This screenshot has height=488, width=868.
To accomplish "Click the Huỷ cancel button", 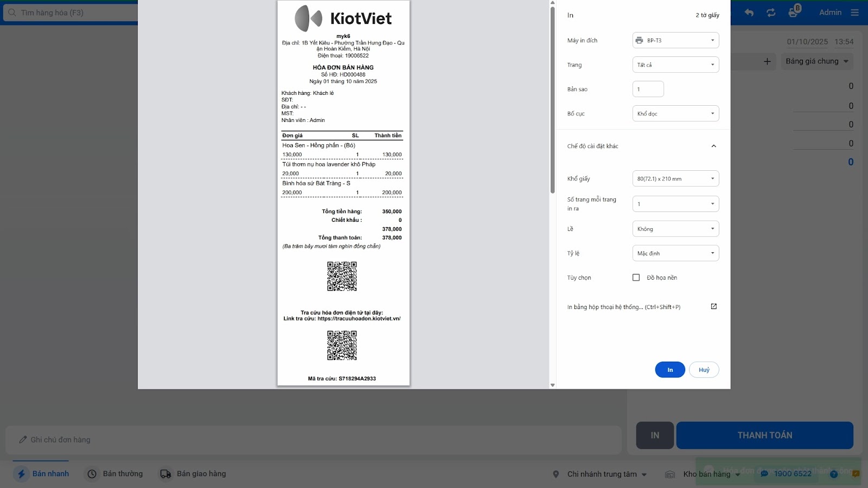I will 704,370.
